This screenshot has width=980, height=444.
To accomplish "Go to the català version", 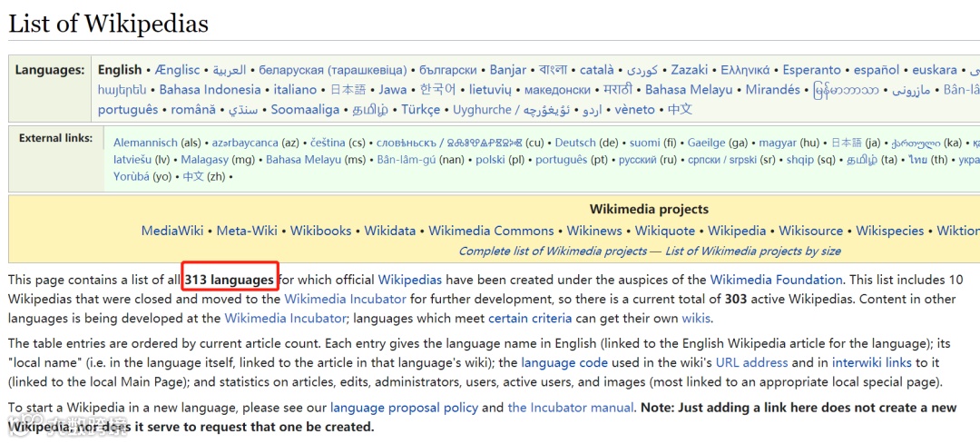I will (596, 70).
